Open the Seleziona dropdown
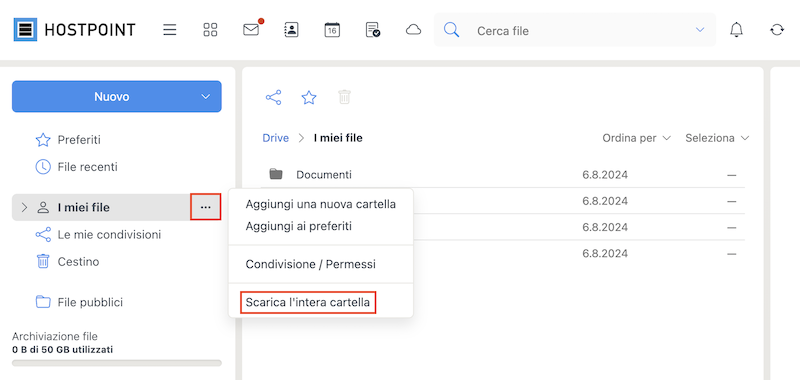800x380 pixels. tap(717, 138)
